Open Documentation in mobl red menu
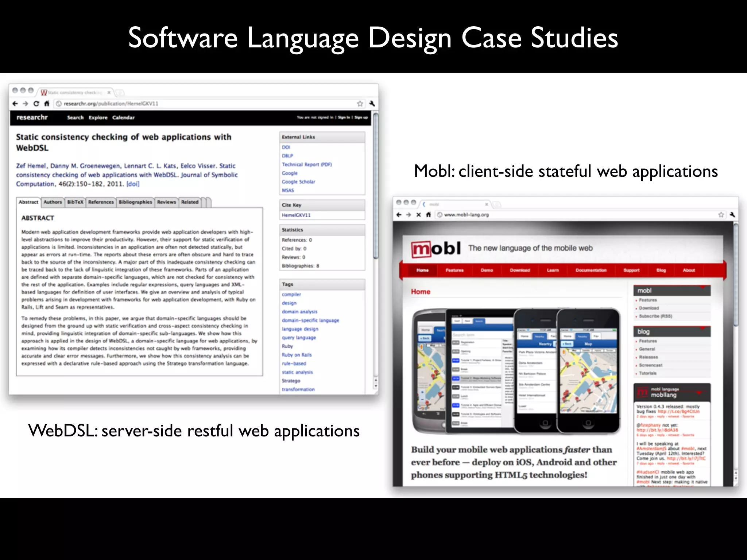The width and height of the screenshot is (747, 560). (591, 270)
